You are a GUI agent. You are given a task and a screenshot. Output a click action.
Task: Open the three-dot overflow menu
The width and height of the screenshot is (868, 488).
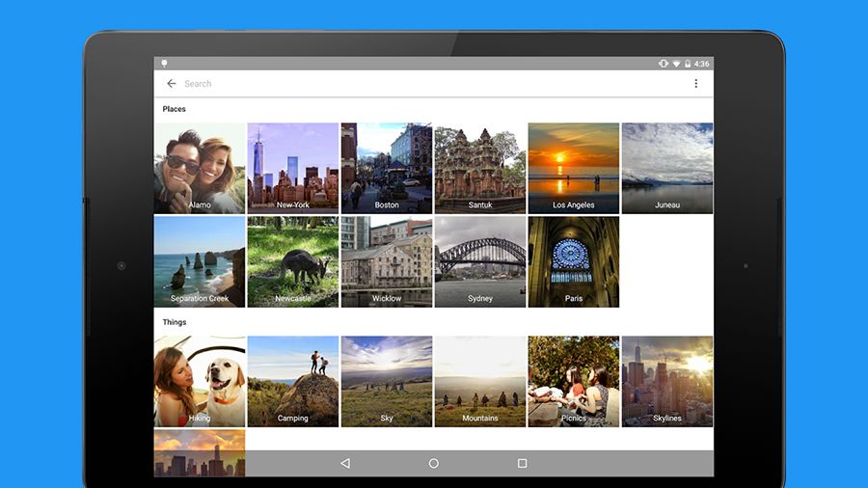pyautogui.click(x=695, y=84)
